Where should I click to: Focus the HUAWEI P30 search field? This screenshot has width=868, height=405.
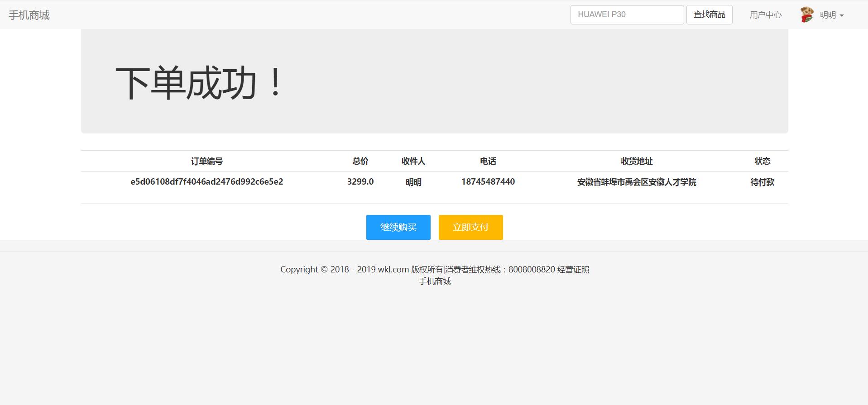627,15
